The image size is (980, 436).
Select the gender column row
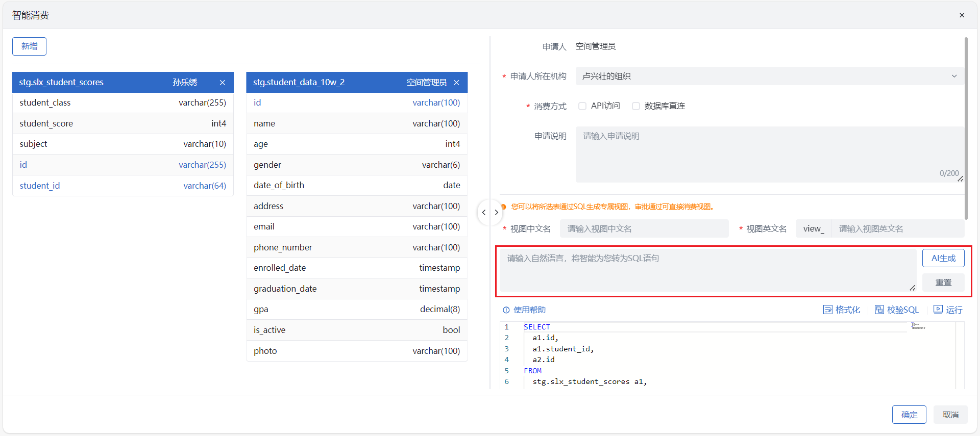coord(357,165)
